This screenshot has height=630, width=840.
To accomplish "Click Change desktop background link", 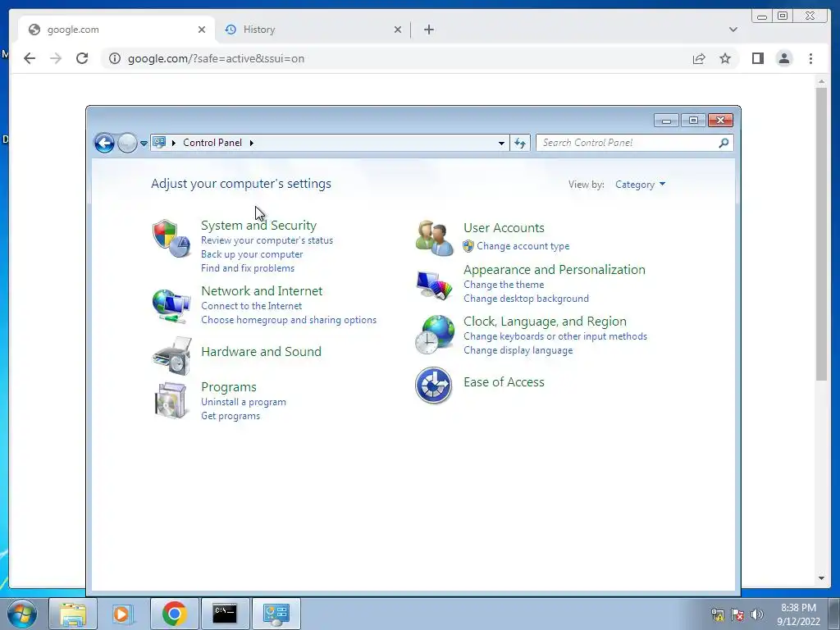I will [x=526, y=299].
